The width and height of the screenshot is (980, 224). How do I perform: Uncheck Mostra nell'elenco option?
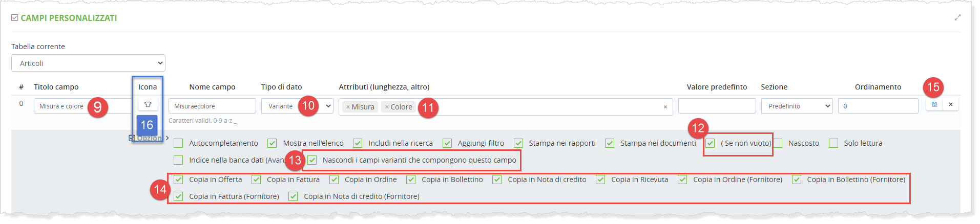click(272, 143)
